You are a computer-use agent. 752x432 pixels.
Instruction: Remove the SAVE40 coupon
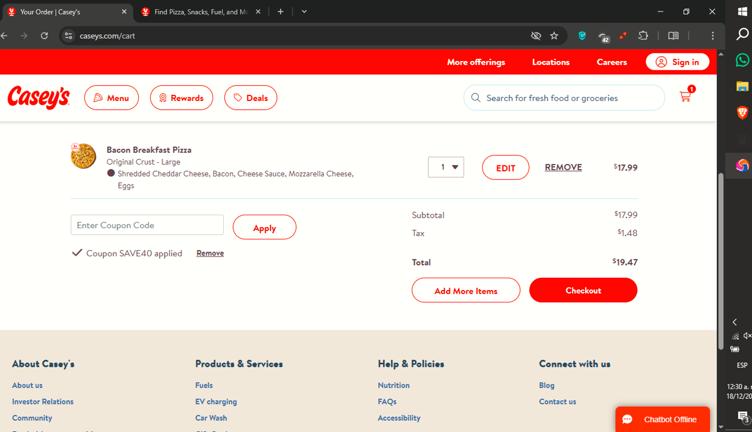[210, 253]
